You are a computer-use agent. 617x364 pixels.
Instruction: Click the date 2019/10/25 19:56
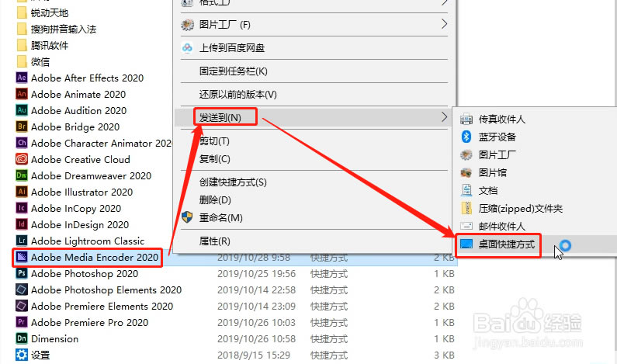pos(257,273)
